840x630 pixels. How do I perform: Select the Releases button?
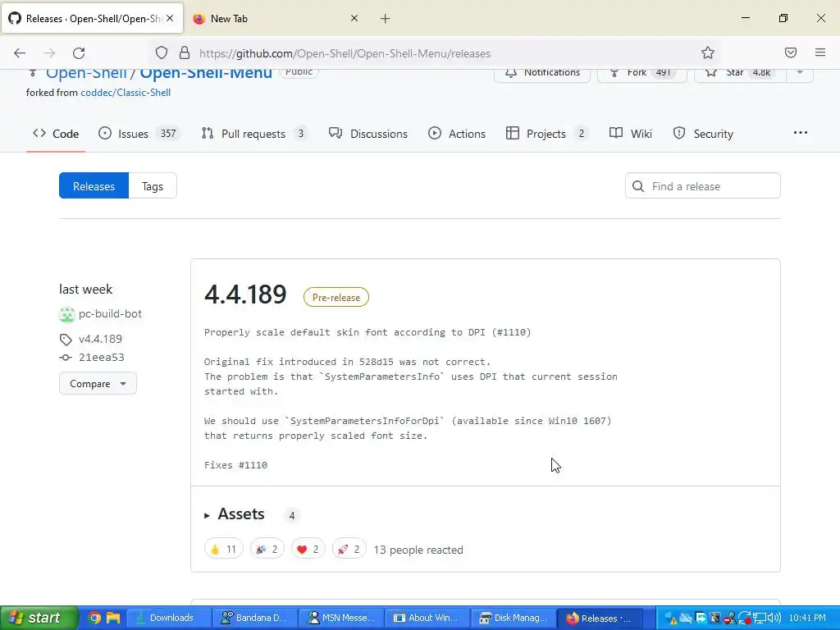pos(94,186)
